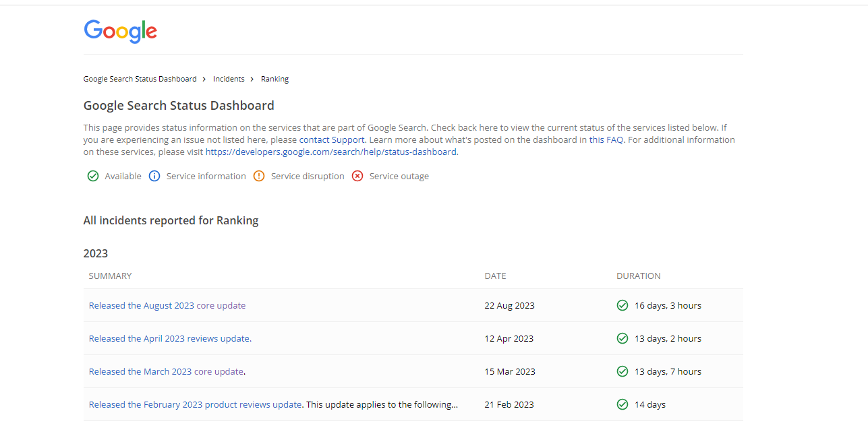This screenshot has width=868, height=442.
Task: Go to Incidents breadcrumb
Action: point(229,79)
